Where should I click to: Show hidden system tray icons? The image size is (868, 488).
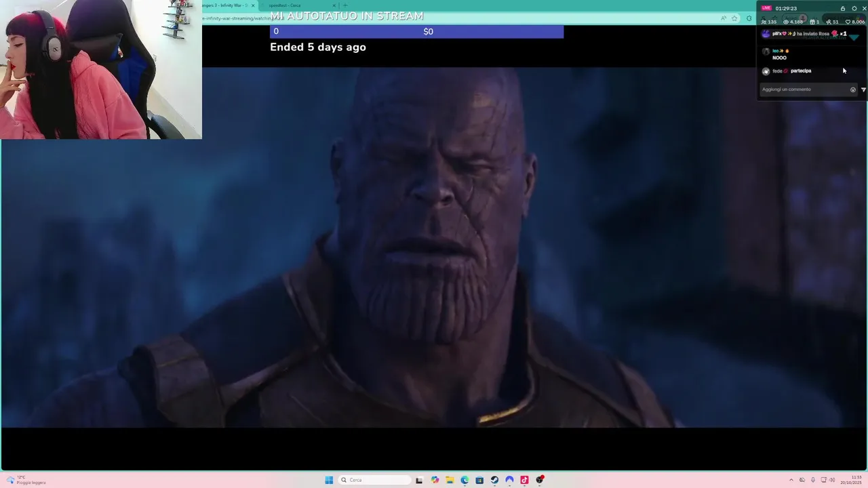click(x=791, y=480)
